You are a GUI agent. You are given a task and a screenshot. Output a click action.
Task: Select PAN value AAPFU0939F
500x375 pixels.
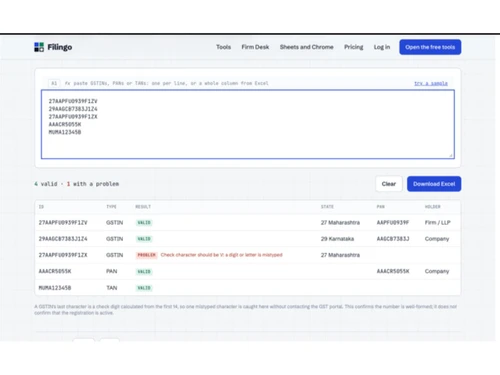pyautogui.click(x=393, y=222)
